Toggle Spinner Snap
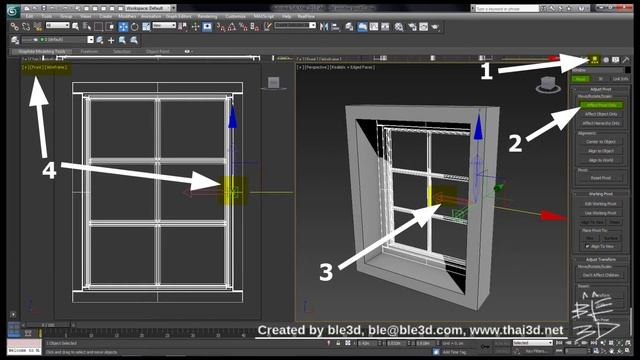 point(255,27)
